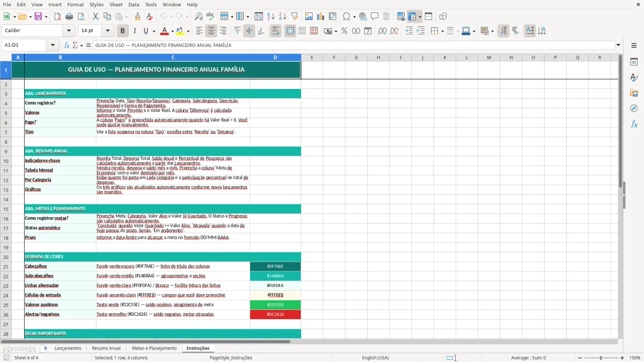Toggle Italic formatting
Screen dimensions: 644x362
134,31
